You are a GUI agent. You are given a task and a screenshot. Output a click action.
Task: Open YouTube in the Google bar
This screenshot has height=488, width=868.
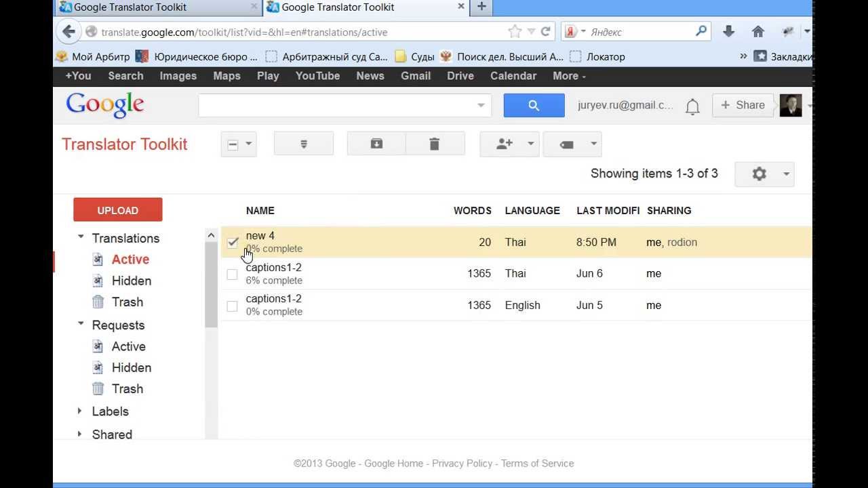(317, 76)
